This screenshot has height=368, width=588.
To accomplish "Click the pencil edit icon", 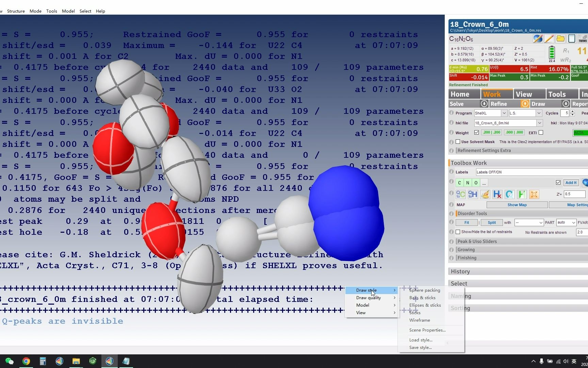I will pos(549,39).
